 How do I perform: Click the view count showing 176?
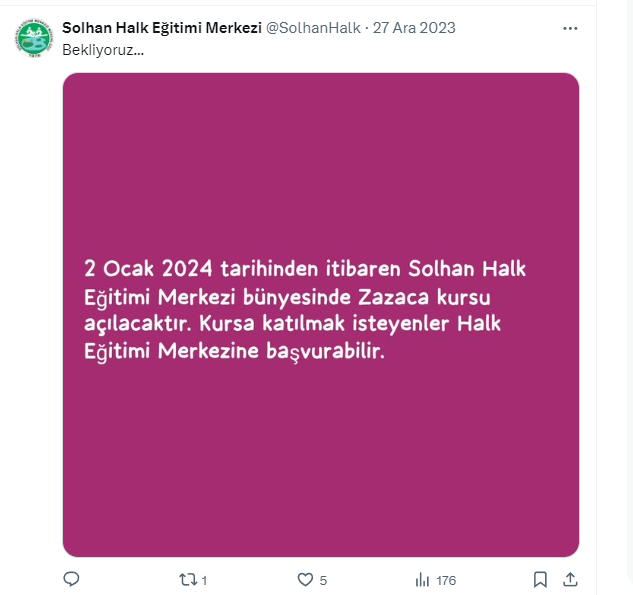tap(446, 581)
